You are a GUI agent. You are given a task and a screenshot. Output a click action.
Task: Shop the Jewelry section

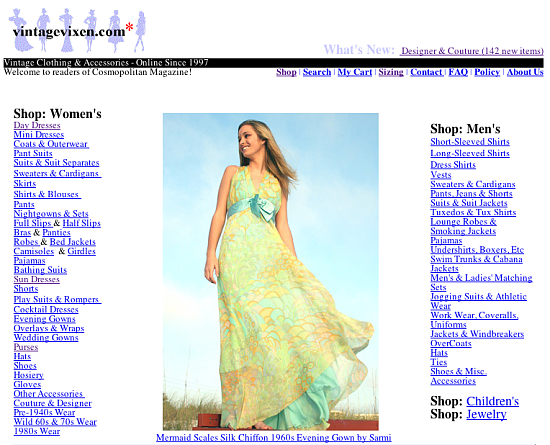point(486,414)
